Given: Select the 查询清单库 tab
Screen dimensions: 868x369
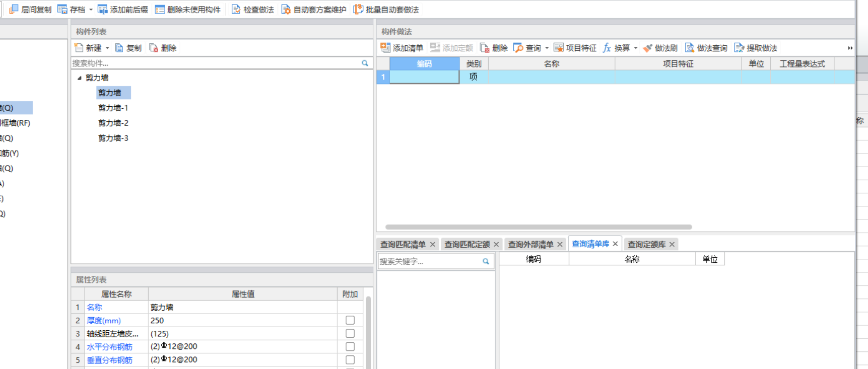Looking at the screenshot, I should coord(590,244).
